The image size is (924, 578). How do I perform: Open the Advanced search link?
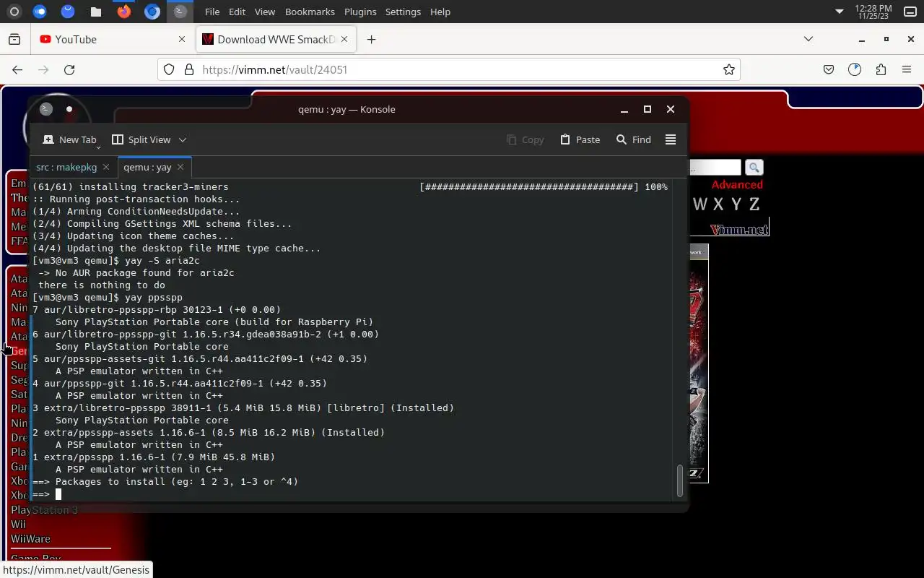pos(737,185)
